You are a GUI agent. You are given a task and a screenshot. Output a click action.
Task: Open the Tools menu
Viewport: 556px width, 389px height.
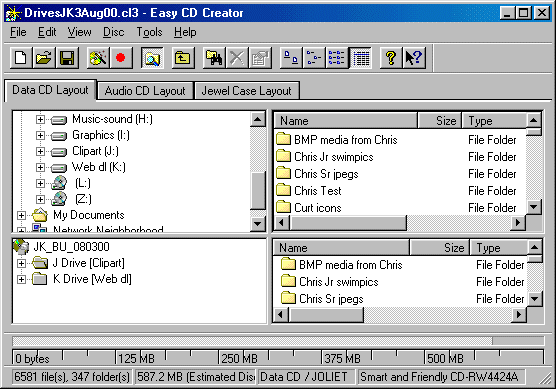coord(149,32)
